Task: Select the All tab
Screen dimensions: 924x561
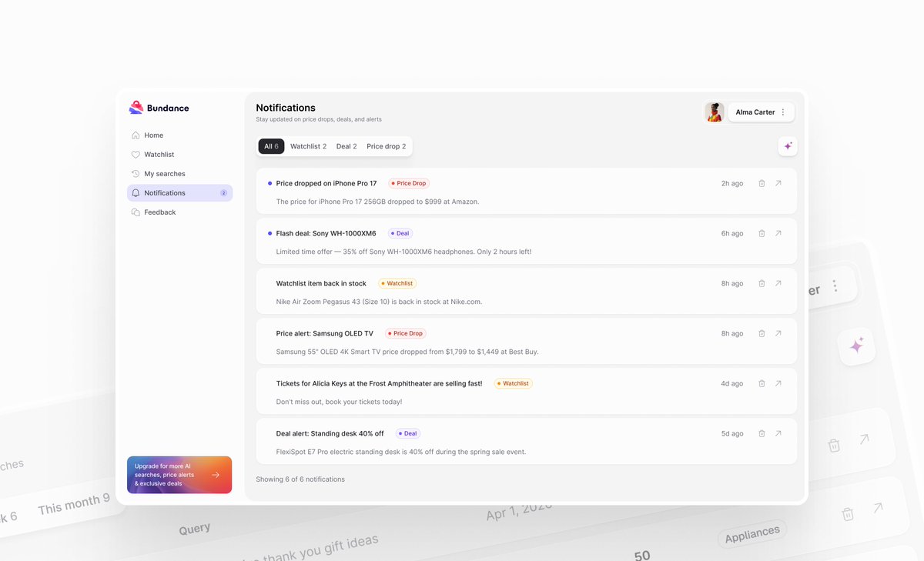Action: tap(271, 146)
